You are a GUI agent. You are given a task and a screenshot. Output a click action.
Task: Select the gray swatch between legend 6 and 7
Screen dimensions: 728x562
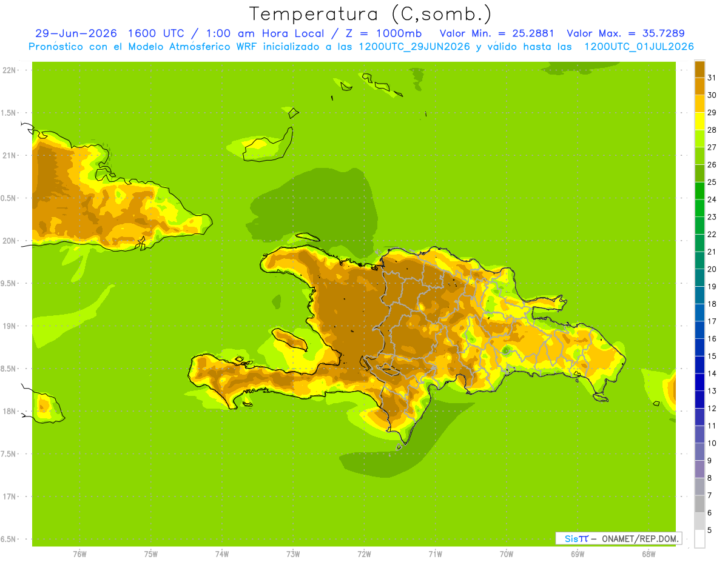(x=699, y=504)
